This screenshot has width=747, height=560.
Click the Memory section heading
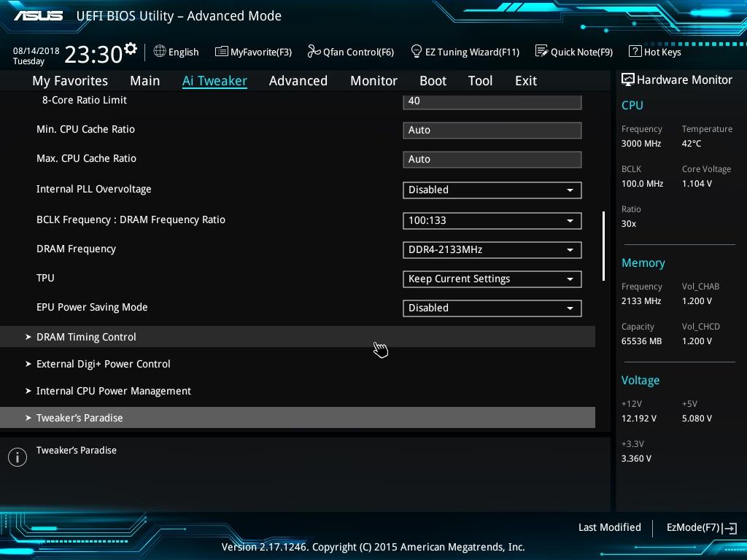coord(643,262)
